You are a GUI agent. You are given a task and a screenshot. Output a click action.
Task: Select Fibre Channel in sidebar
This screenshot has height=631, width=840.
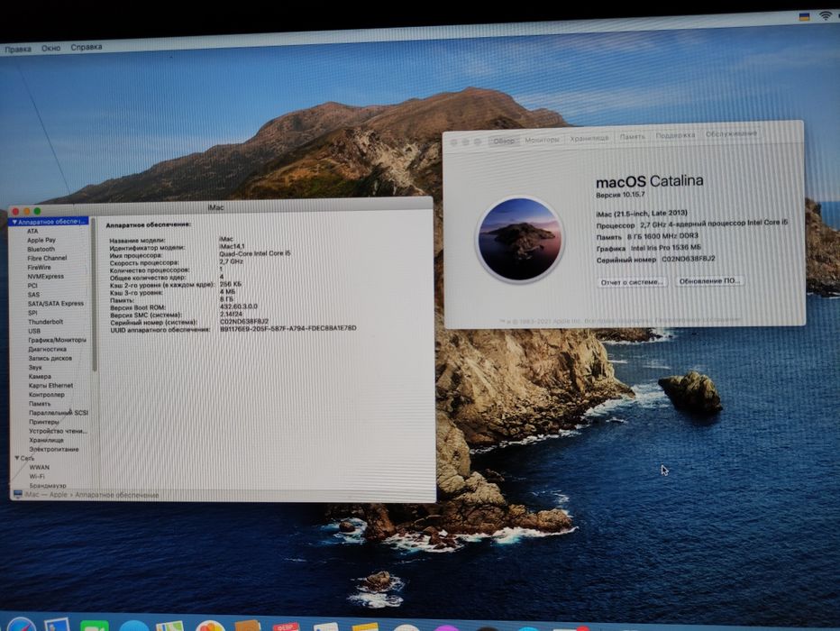pyautogui.click(x=47, y=258)
